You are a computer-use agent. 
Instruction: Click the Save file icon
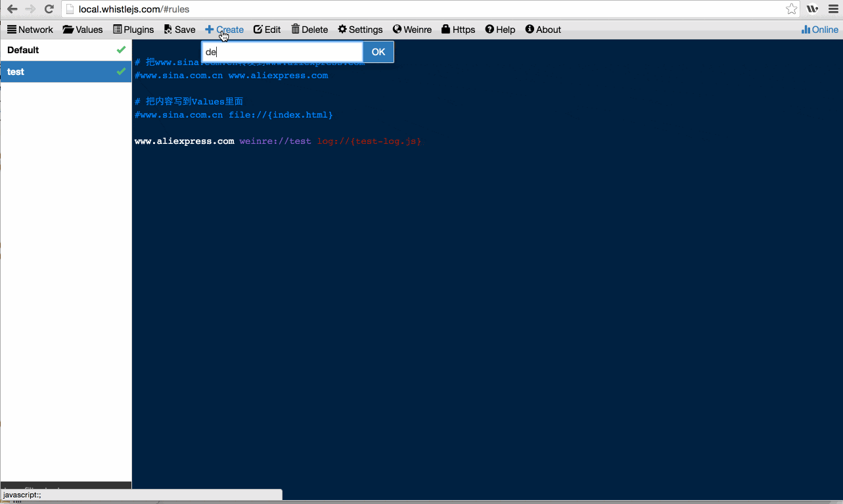[x=168, y=30]
